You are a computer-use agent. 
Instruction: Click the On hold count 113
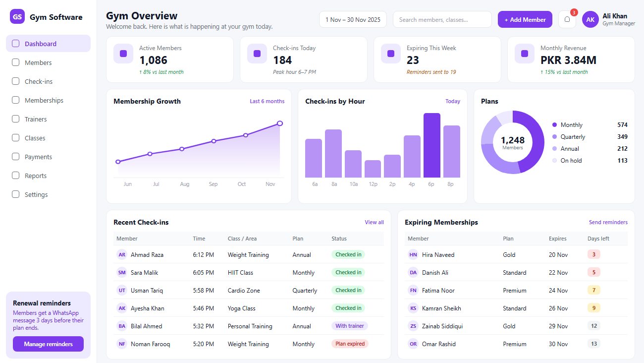coord(623,161)
